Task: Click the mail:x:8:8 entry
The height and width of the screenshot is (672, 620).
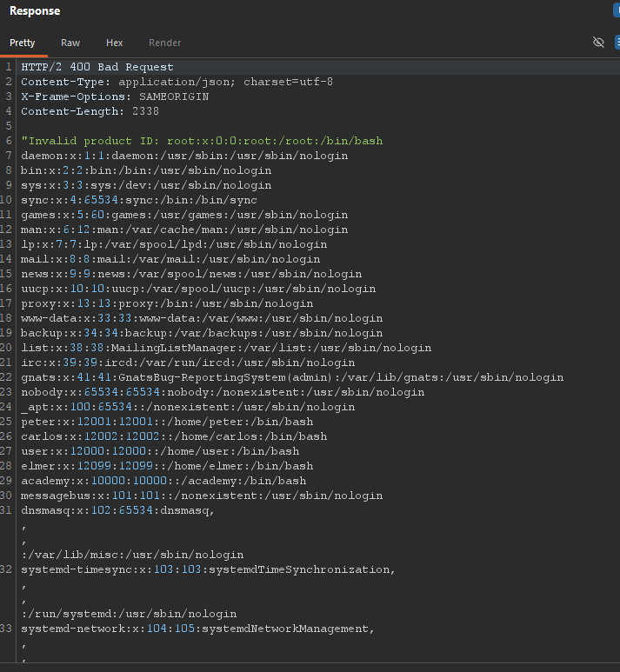Action: click(x=170, y=259)
